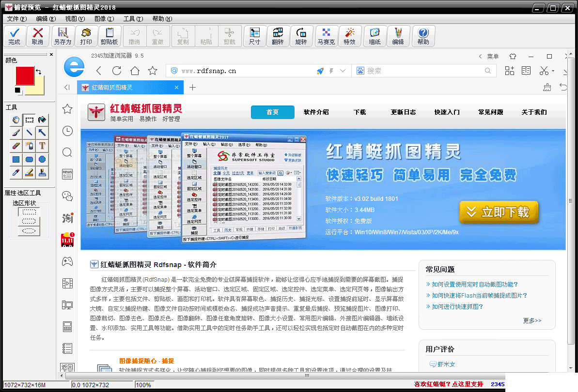
Task: Swap foreground and background colors arrow
Action: tap(39, 71)
